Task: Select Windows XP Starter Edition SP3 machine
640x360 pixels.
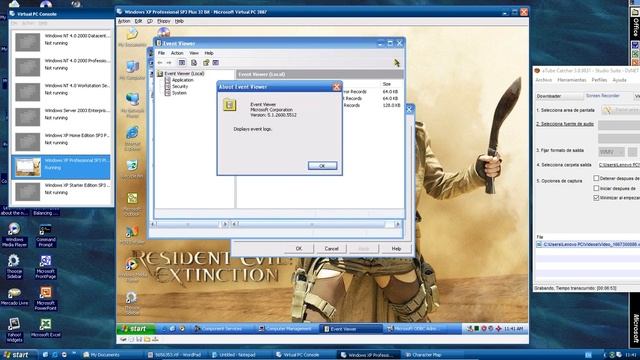Action: tap(61, 192)
